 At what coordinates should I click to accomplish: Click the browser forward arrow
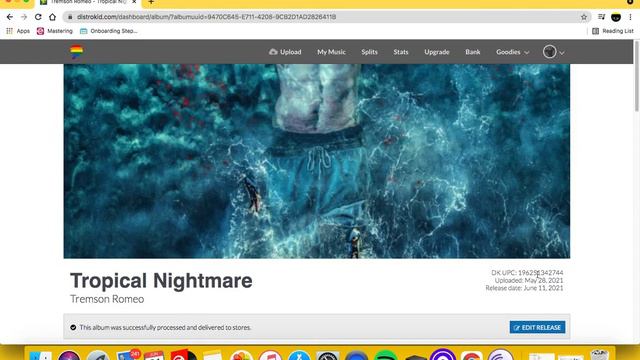coord(24,17)
